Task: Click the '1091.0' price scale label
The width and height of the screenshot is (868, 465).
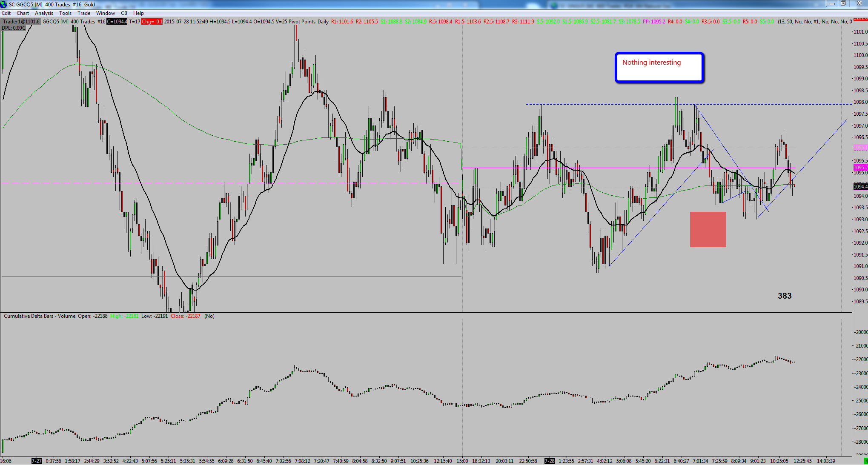Action: click(860, 266)
